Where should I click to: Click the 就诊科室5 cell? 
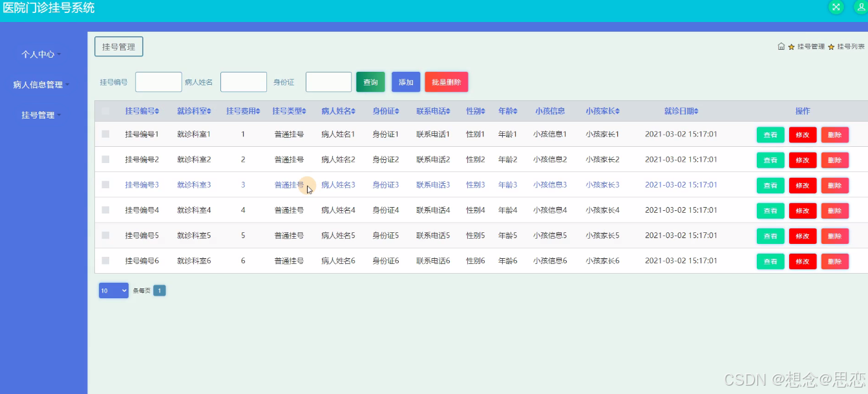[x=194, y=235]
